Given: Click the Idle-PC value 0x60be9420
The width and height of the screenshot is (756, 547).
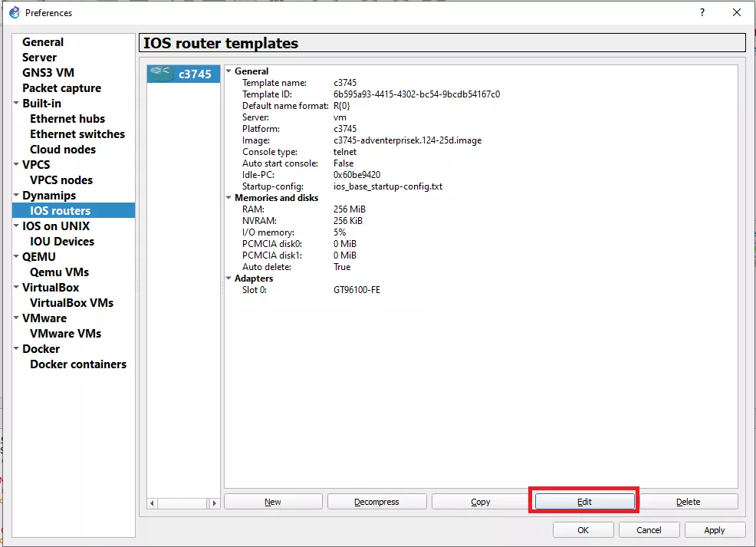Looking at the screenshot, I should click(357, 175).
